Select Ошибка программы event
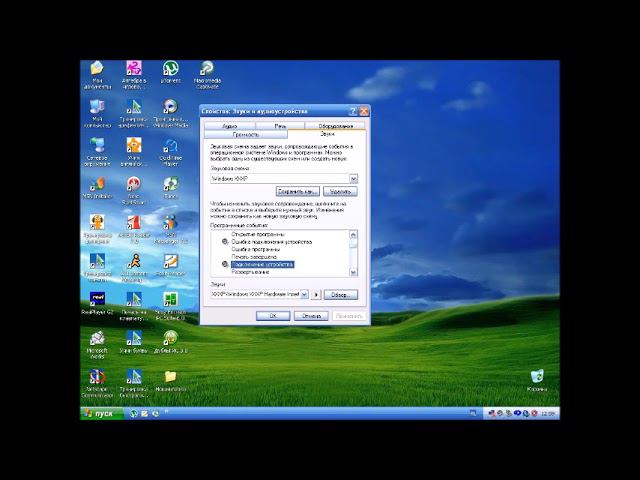Screen dimensions: 640x480 tap(256, 249)
